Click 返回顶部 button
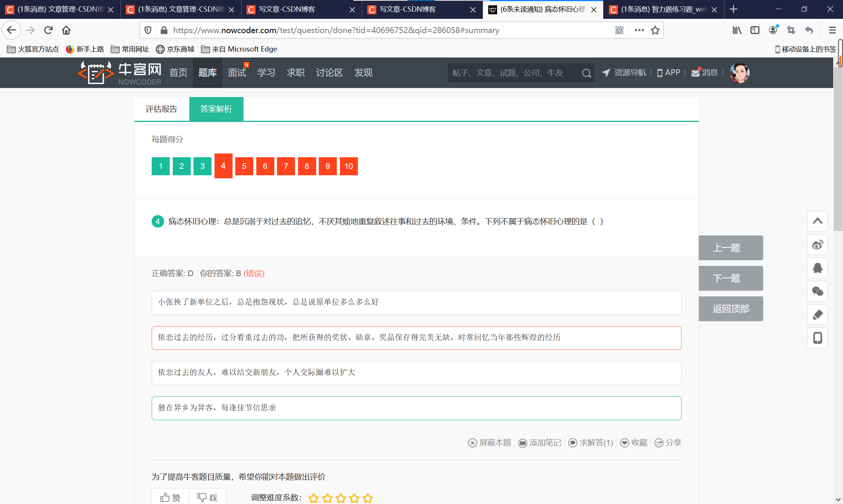843x504 pixels. click(731, 309)
